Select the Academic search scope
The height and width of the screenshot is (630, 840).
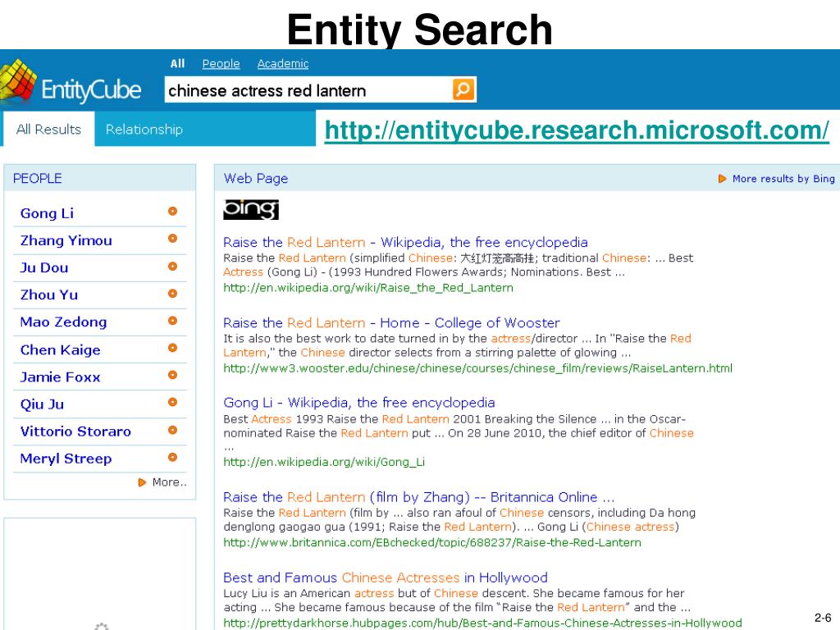[283, 64]
